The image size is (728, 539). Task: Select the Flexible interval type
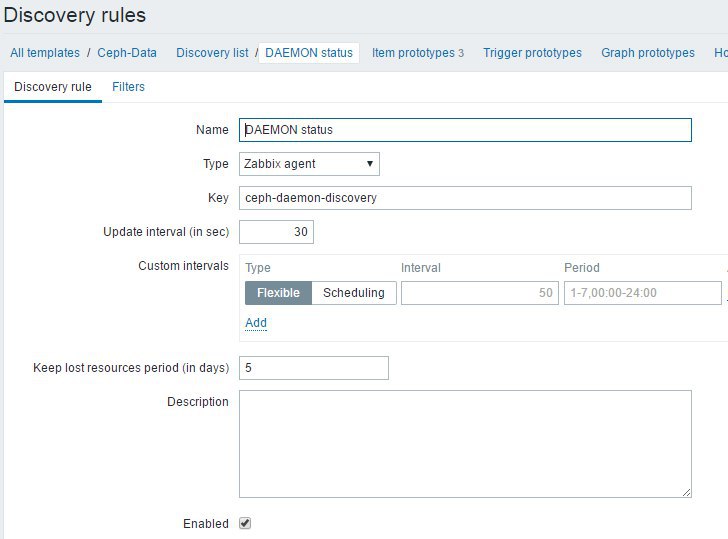pyautogui.click(x=278, y=293)
